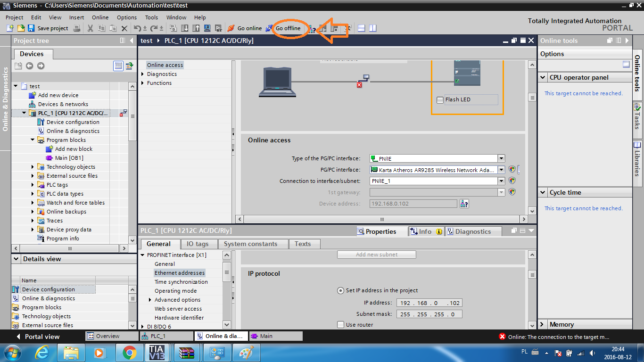Open the Main editor bar button
The image size is (644, 362).
tap(275, 336)
